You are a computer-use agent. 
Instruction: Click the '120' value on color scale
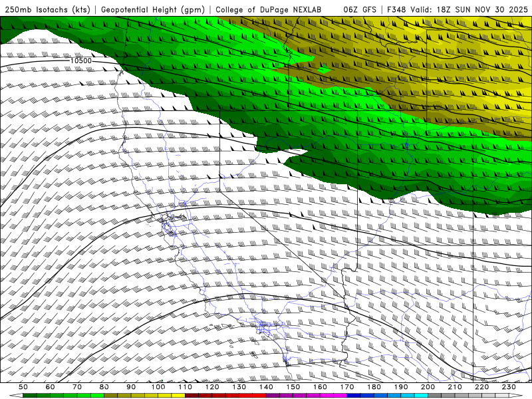(x=212, y=387)
